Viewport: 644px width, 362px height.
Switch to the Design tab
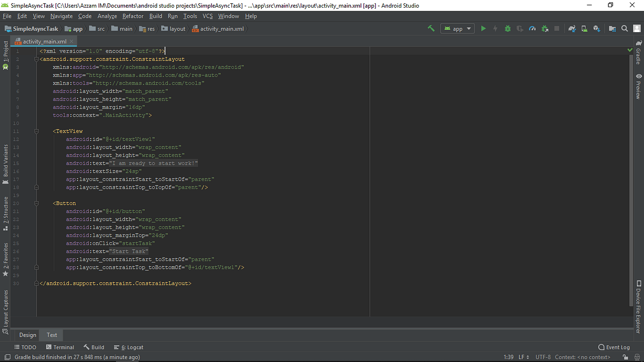27,335
